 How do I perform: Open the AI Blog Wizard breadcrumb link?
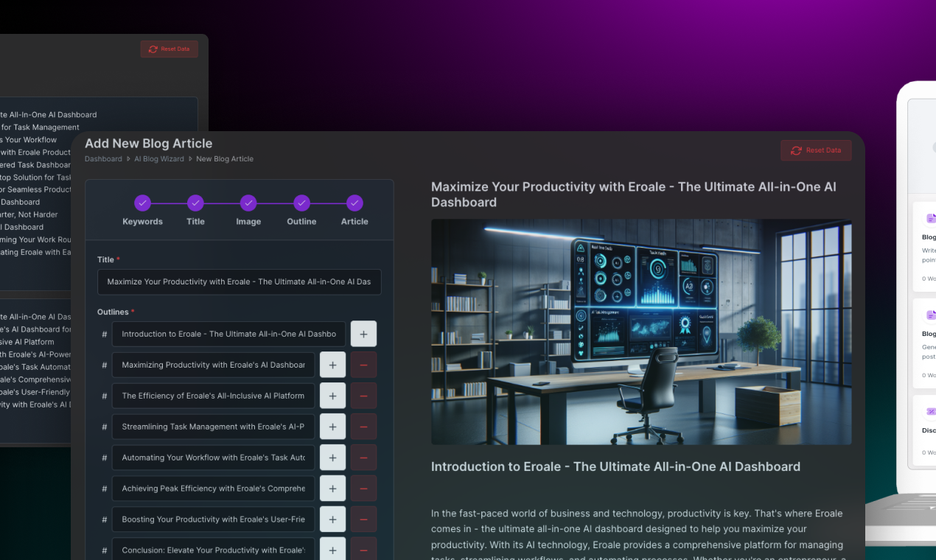point(159,159)
